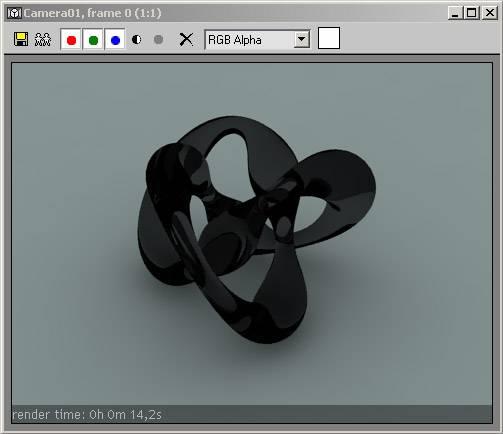503x434 pixels.
Task: Click the window system menu icon
Action: click(14, 13)
